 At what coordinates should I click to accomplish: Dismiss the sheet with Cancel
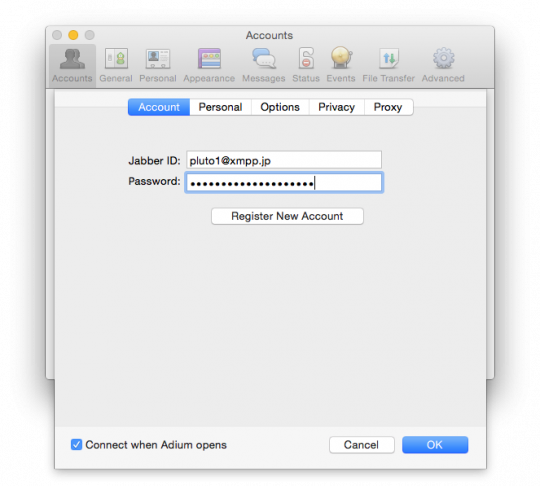pyautogui.click(x=362, y=445)
